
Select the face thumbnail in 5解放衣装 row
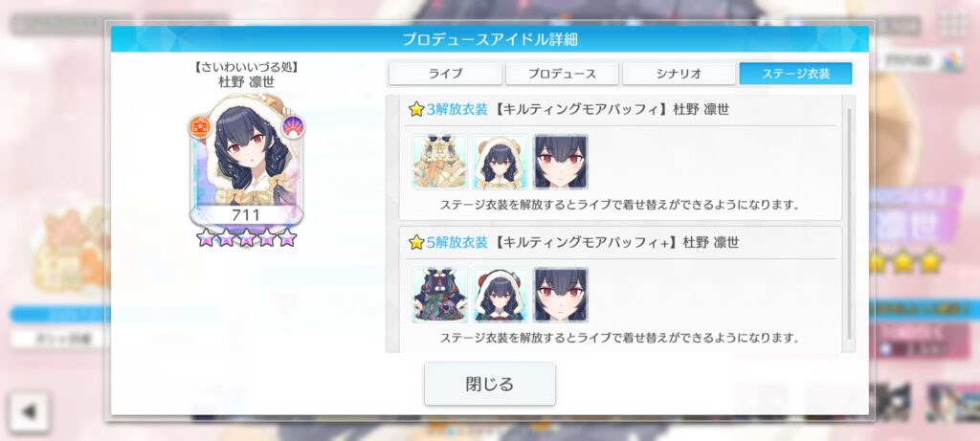[561, 295]
